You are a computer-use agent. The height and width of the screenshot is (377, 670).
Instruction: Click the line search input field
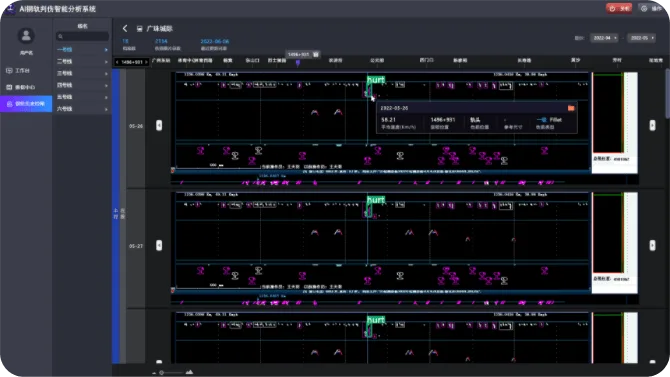pyautogui.click(x=82, y=37)
